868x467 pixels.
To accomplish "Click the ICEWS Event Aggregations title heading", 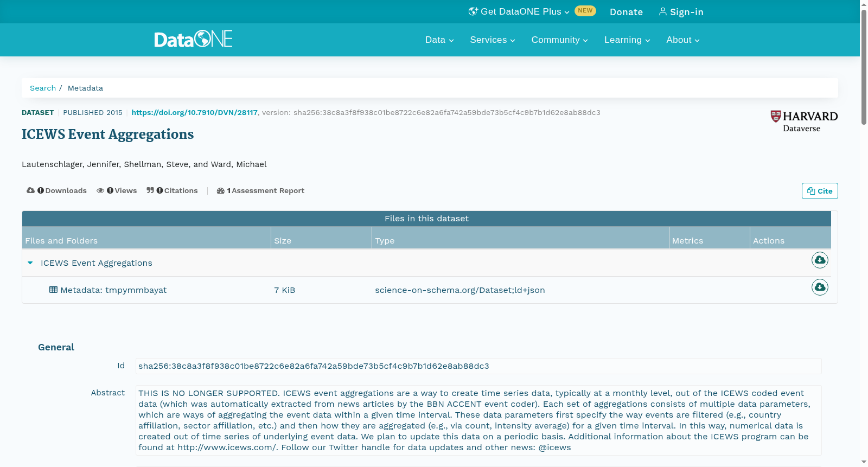I will [x=107, y=134].
